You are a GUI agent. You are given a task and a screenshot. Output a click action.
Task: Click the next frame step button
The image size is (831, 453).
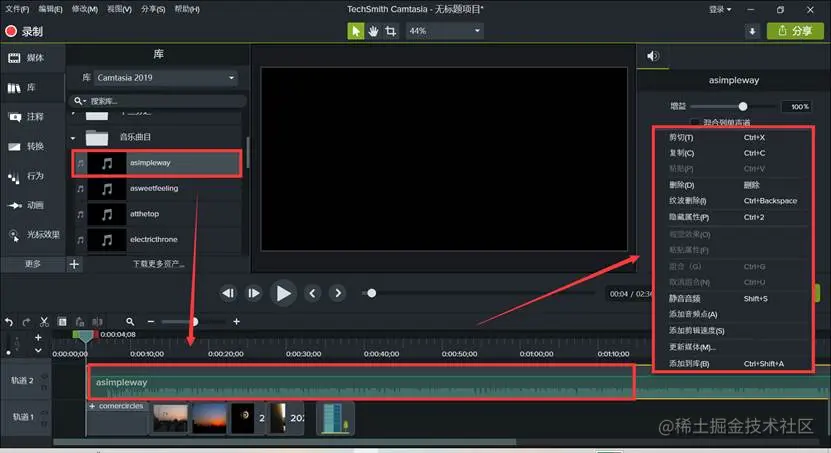(254, 293)
